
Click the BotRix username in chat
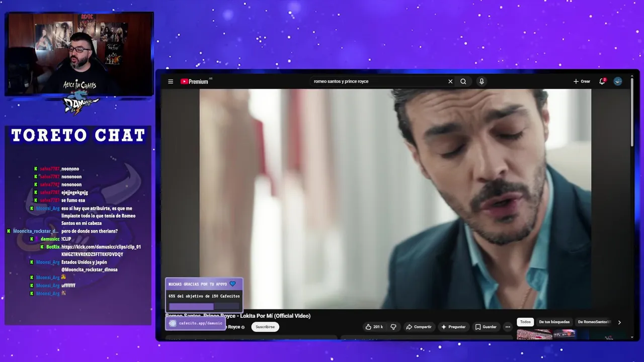pyautogui.click(x=53, y=247)
